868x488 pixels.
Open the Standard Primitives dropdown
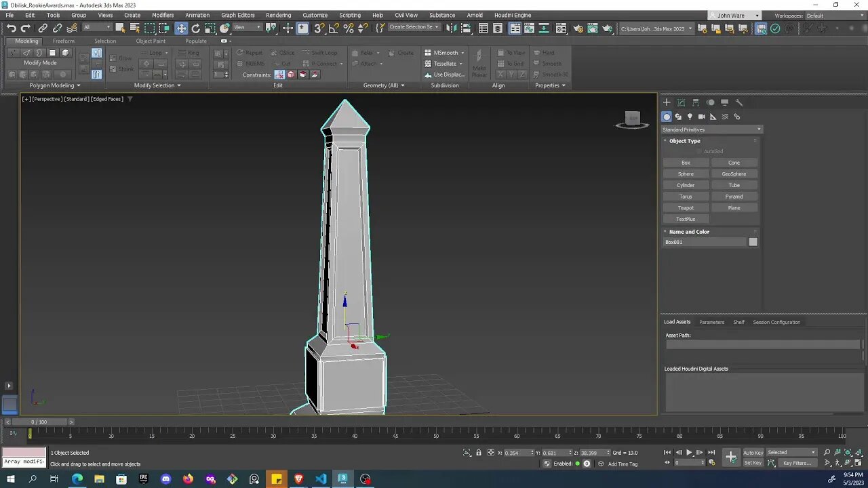click(x=712, y=129)
